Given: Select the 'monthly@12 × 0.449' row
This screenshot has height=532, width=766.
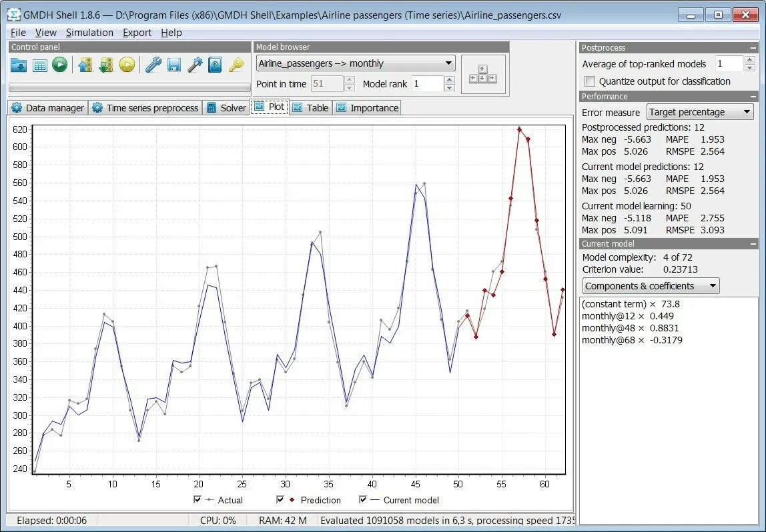Looking at the screenshot, I should 627,316.
